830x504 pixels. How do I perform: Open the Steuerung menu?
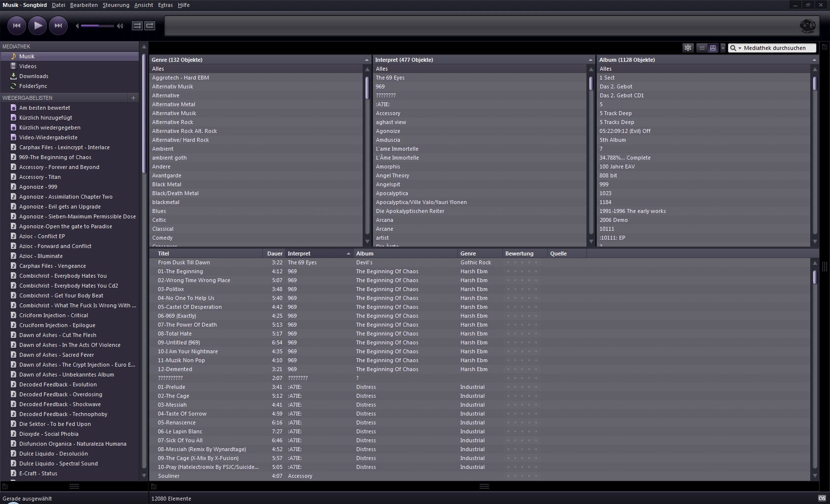coord(116,5)
